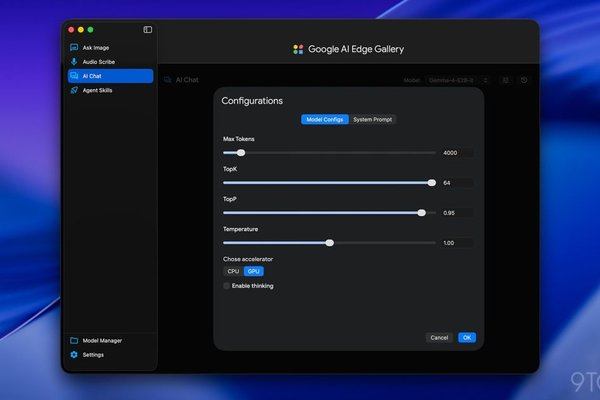The image size is (600, 400).
Task: Click the TopK slider handle
Action: [432, 183]
